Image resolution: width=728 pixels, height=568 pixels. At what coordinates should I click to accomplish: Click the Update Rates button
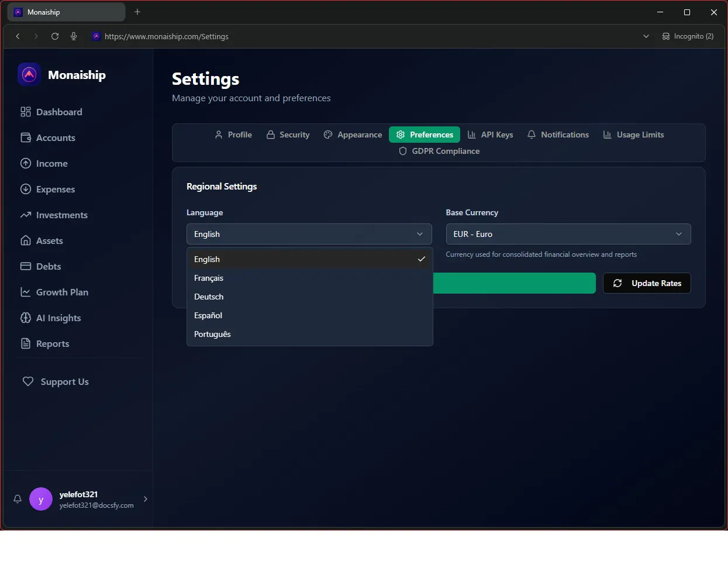point(647,283)
